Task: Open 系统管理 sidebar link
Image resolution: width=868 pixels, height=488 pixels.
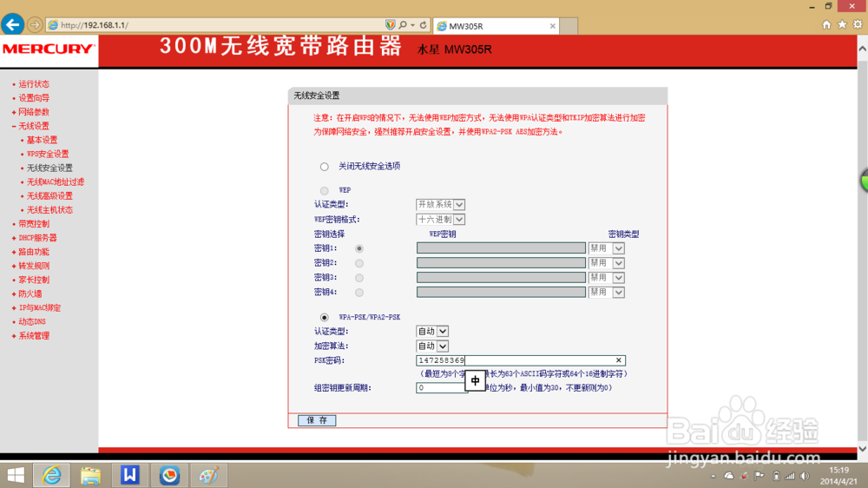Action: pyautogui.click(x=34, y=336)
